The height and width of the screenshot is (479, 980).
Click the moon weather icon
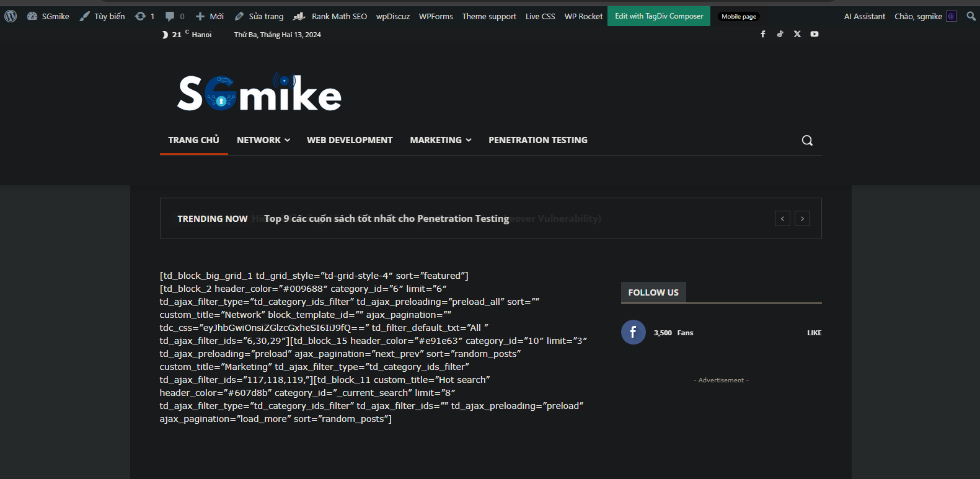(165, 35)
